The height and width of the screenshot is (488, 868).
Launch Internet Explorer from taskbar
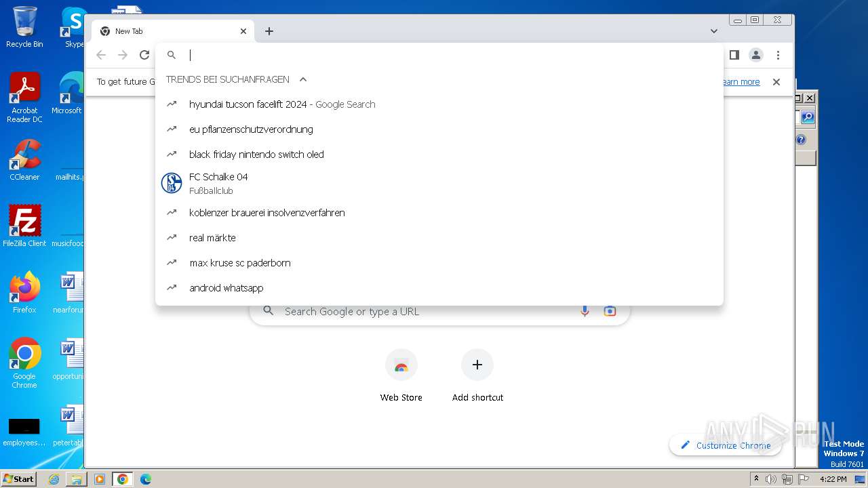[54, 479]
